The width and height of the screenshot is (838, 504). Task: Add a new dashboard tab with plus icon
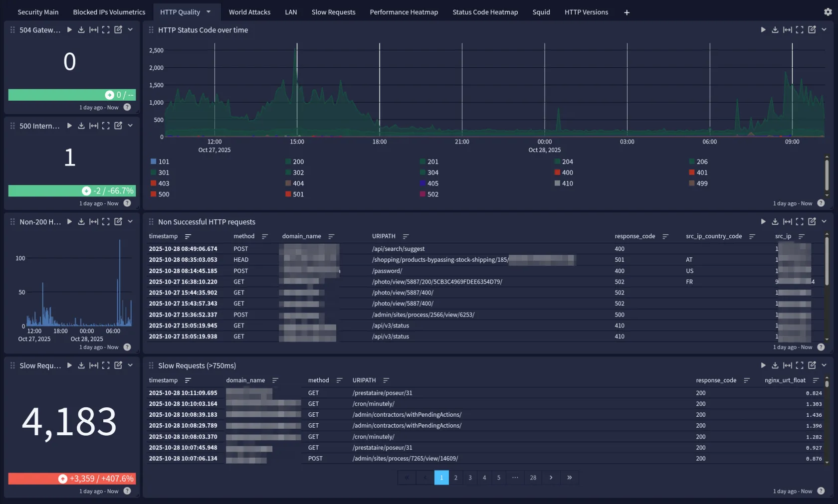point(627,12)
